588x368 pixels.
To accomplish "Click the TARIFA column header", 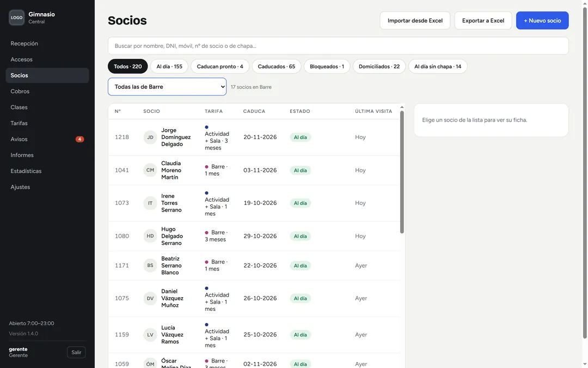I will pos(214,111).
